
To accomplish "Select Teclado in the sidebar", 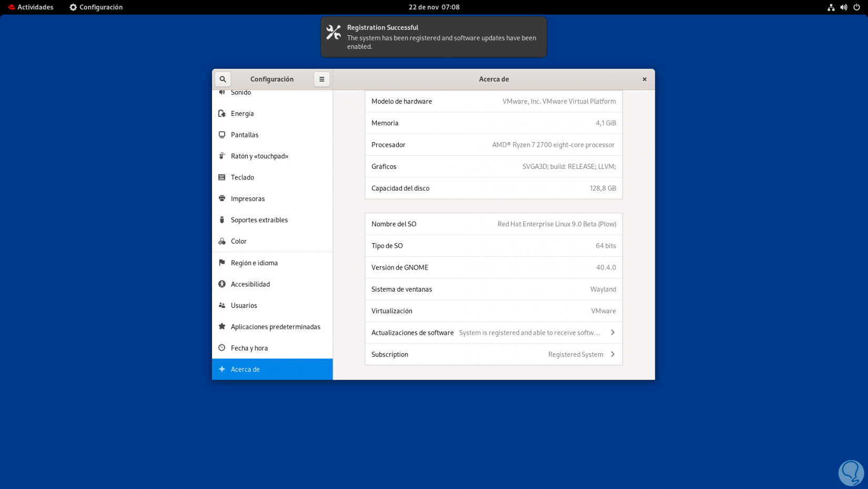I will 272,177.
